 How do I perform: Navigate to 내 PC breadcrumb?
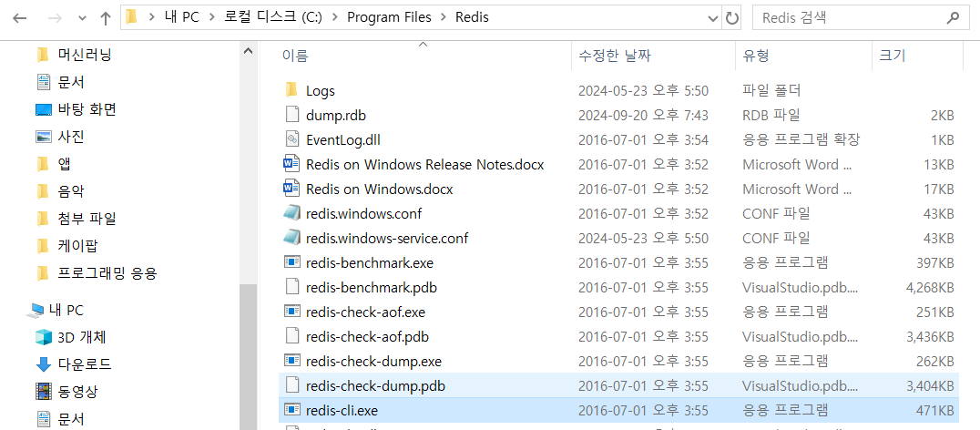tap(182, 17)
